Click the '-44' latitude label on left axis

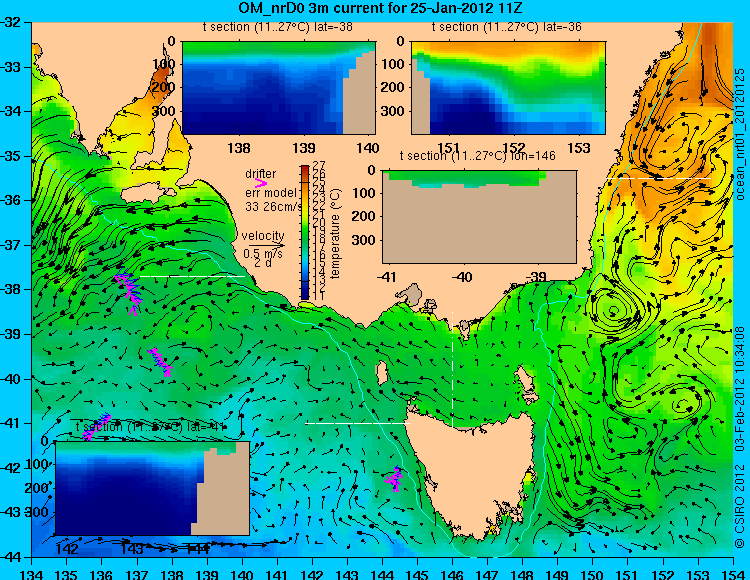10,557
